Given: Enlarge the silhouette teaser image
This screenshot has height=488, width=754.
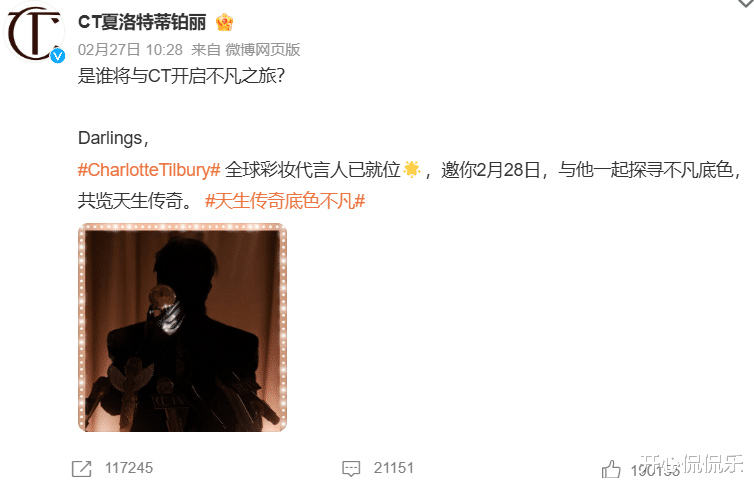Looking at the screenshot, I should [x=182, y=327].
